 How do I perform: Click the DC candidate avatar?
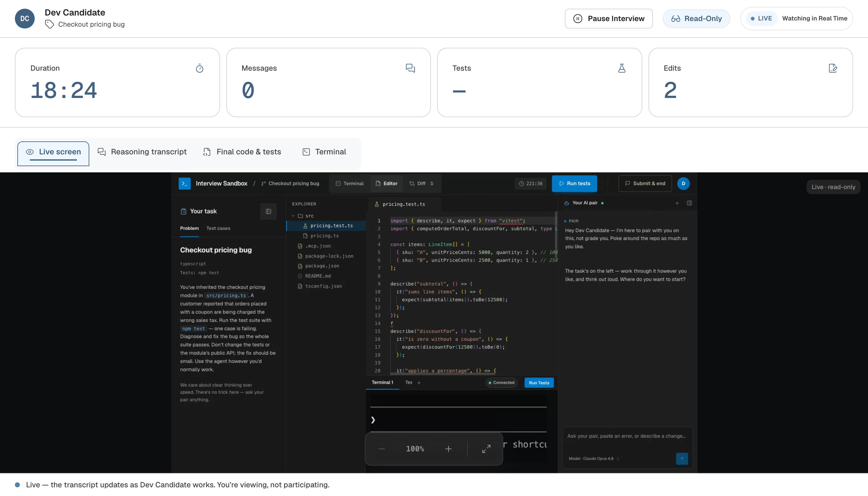[24, 19]
